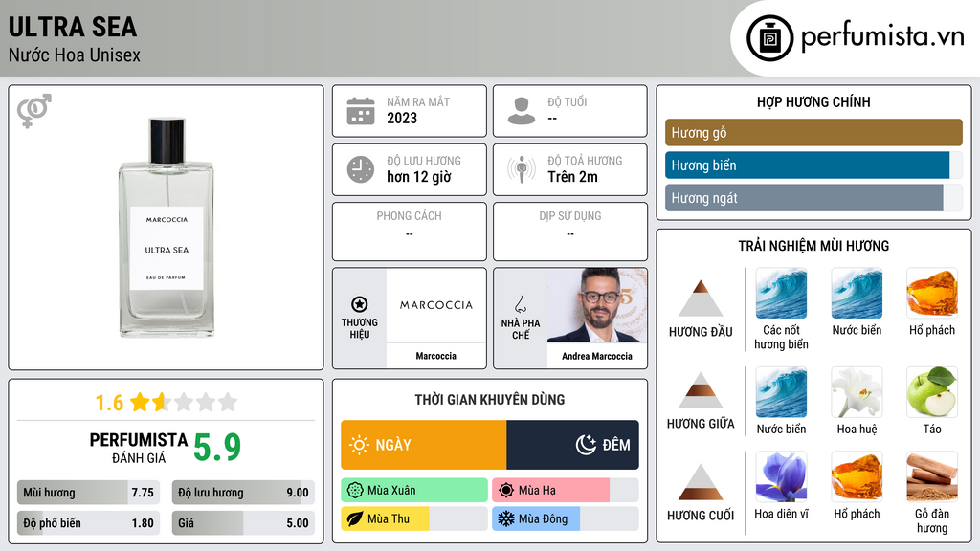The image size is (980, 551).
Task: Click the Mùa Đông season bar
Action: [566, 519]
